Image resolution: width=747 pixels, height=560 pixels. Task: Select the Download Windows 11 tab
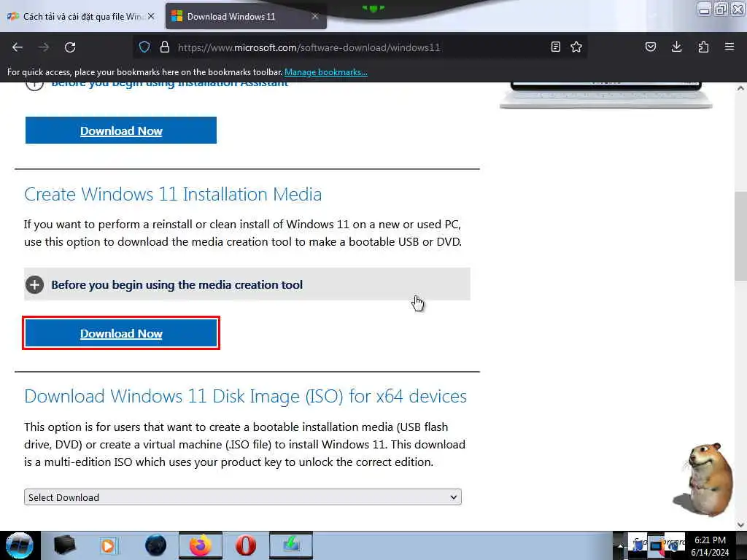[x=246, y=17]
